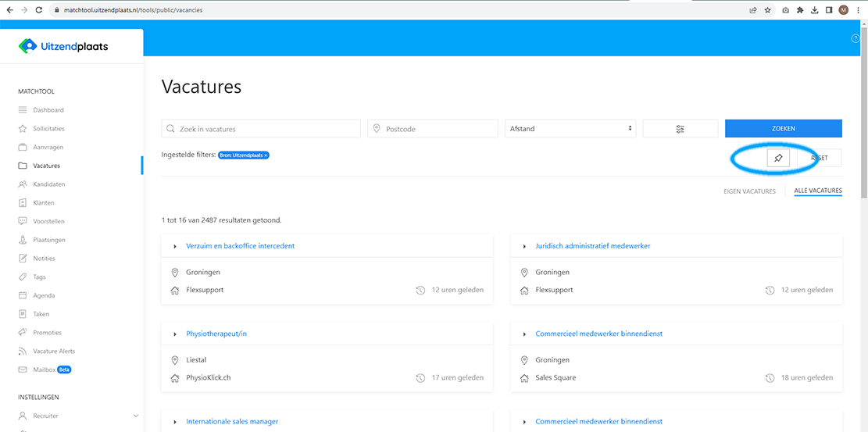The image size is (868, 432).
Task: Open Dashboard from the sidebar
Action: tap(48, 110)
